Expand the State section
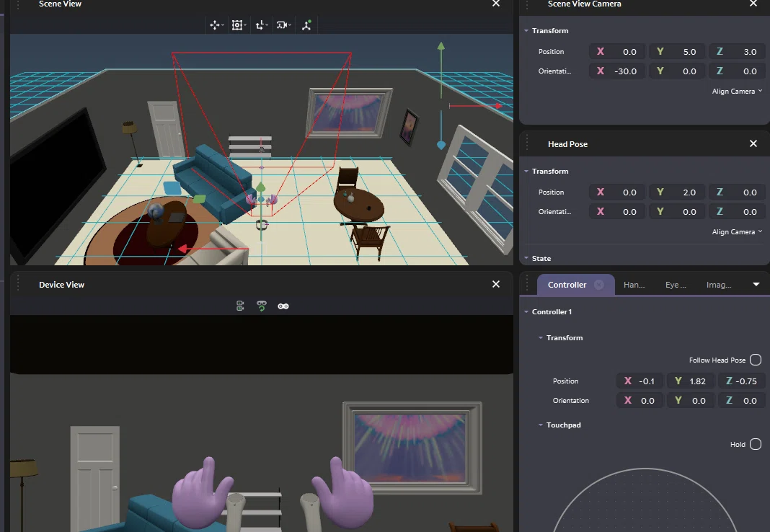 tap(526, 258)
